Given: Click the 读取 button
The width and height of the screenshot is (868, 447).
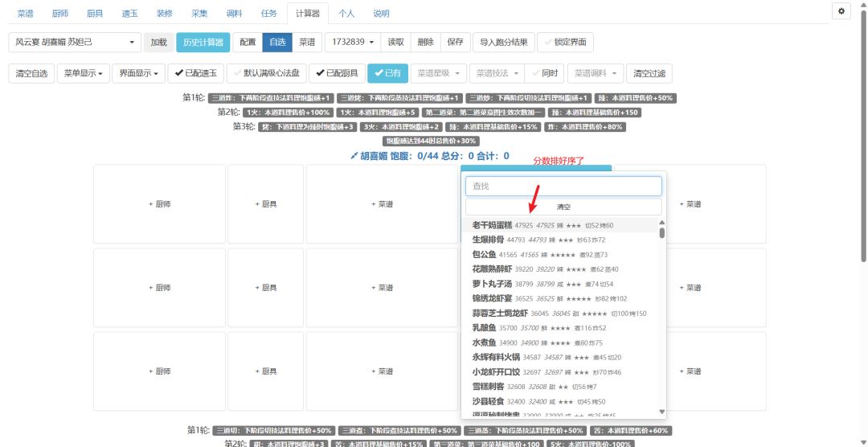Looking at the screenshot, I should click(395, 42).
